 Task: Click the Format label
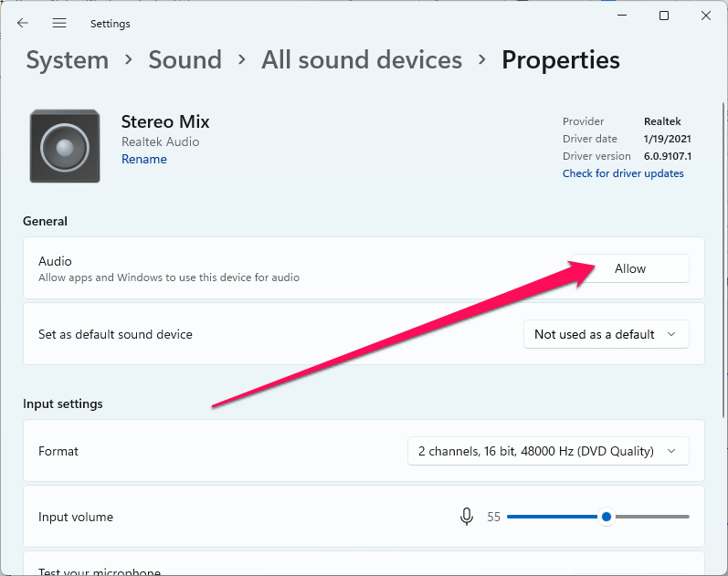(x=58, y=451)
